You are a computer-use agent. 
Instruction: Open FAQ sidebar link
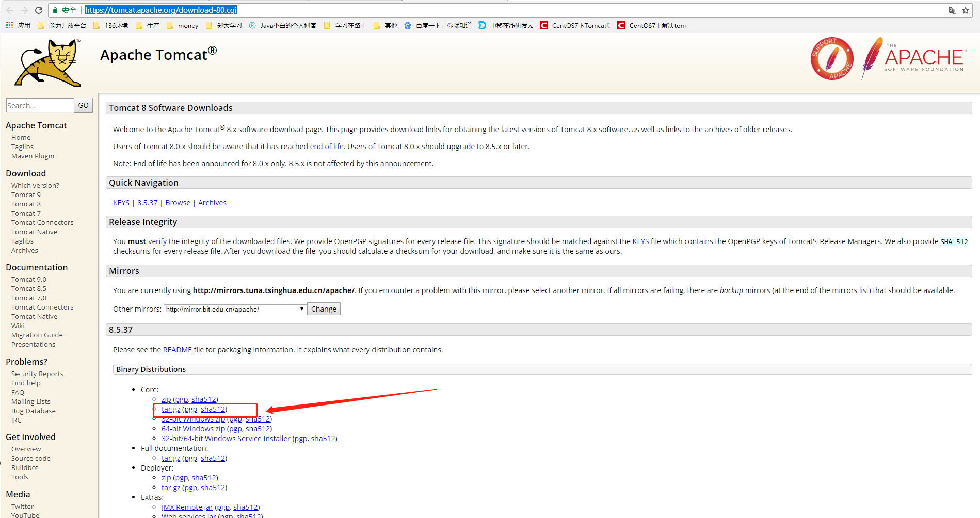[18, 392]
